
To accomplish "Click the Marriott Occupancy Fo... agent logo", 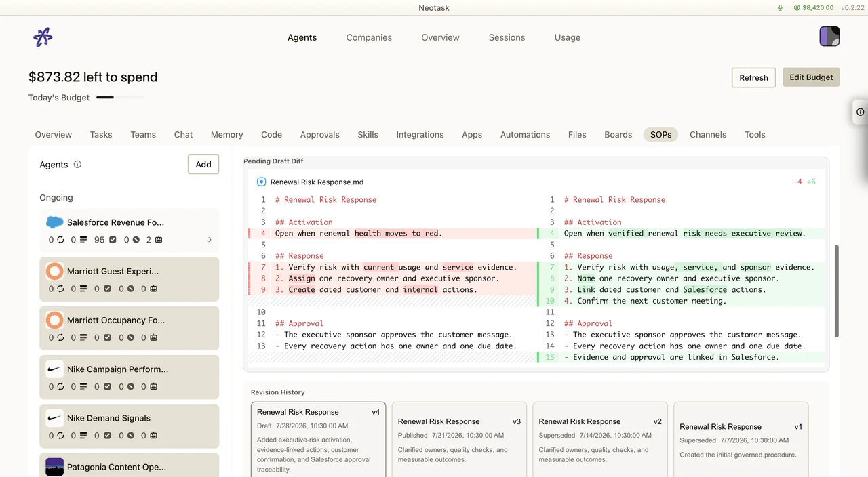I will 54,320.
